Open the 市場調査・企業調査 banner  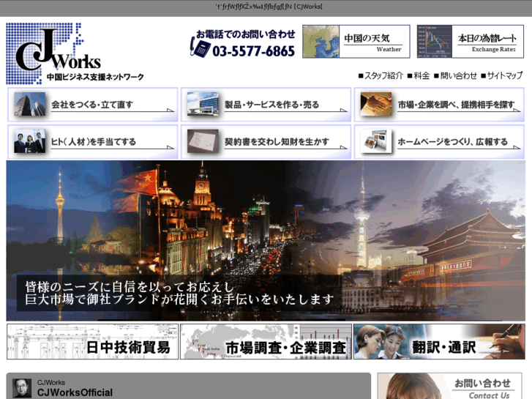coord(266,342)
